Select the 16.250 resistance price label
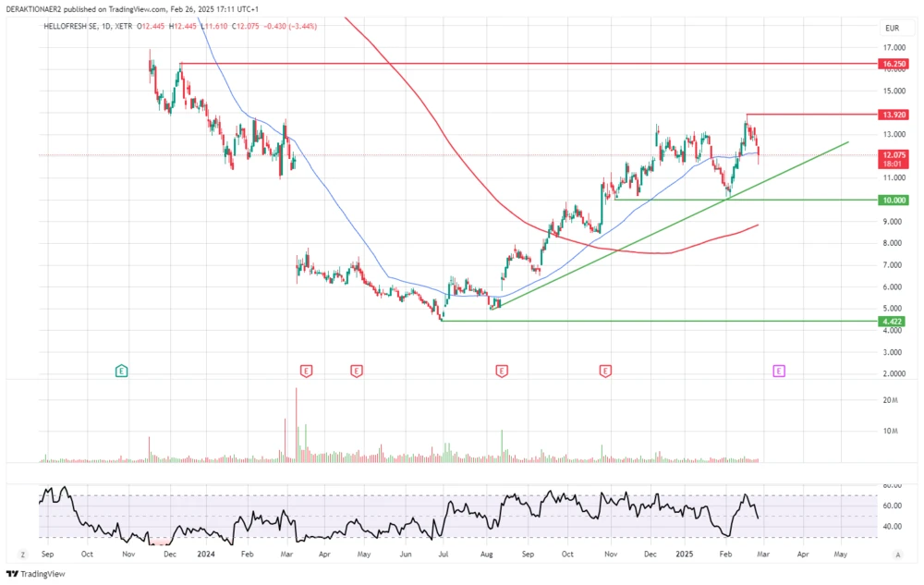 (x=894, y=64)
